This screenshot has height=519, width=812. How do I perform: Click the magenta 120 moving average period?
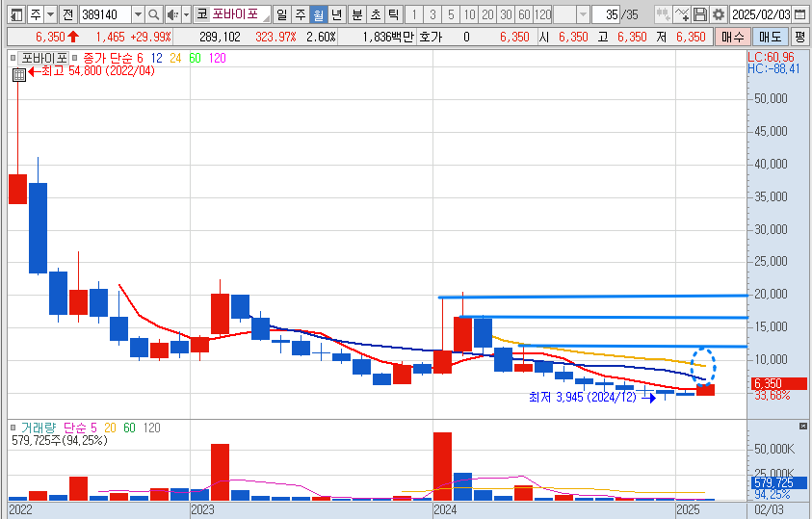click(x=218, y=58)
